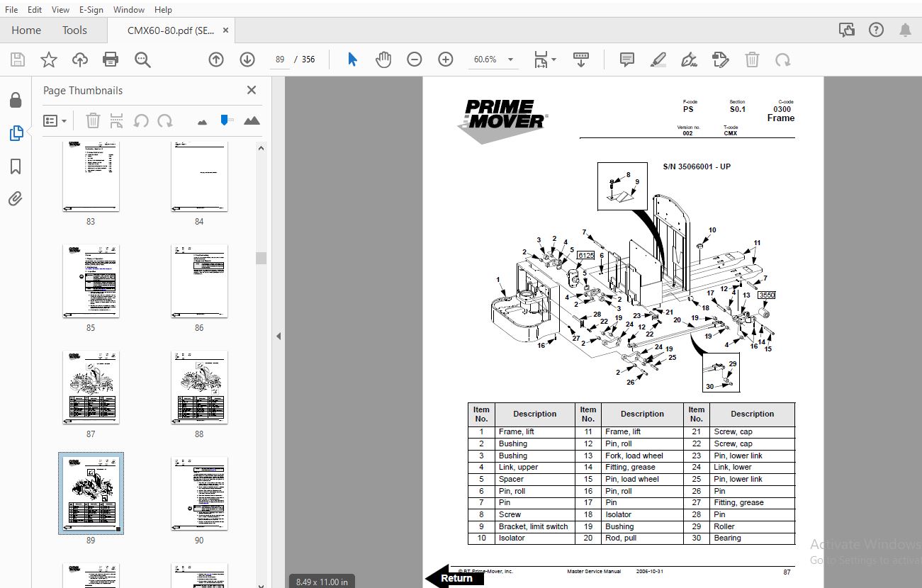Open the security lock panel
Viewport: 922px width, 588px height.
click(x=16, y=101)
